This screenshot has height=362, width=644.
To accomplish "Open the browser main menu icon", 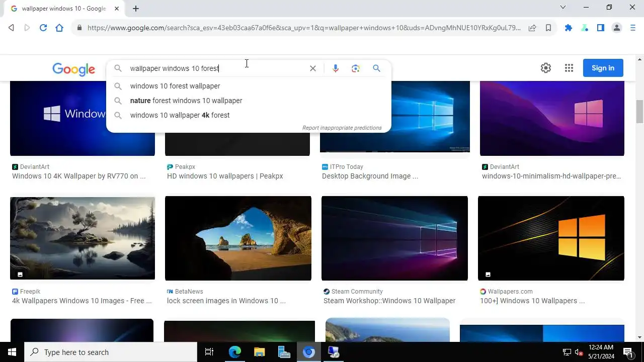I will (x=633, y=28).
